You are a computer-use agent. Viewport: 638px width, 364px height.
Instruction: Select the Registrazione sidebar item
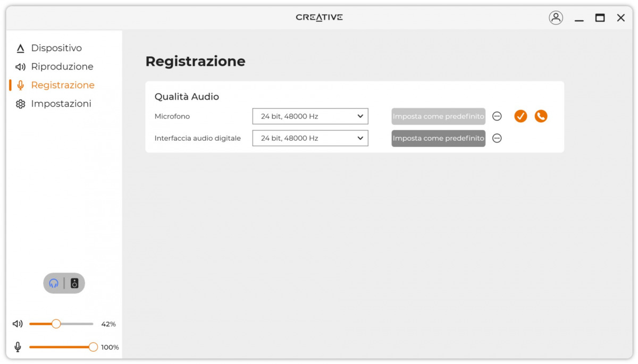[62, 86]
